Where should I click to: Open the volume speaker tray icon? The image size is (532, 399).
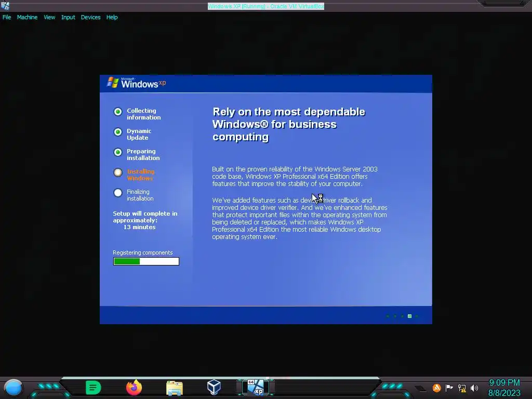tap(474, 388)
